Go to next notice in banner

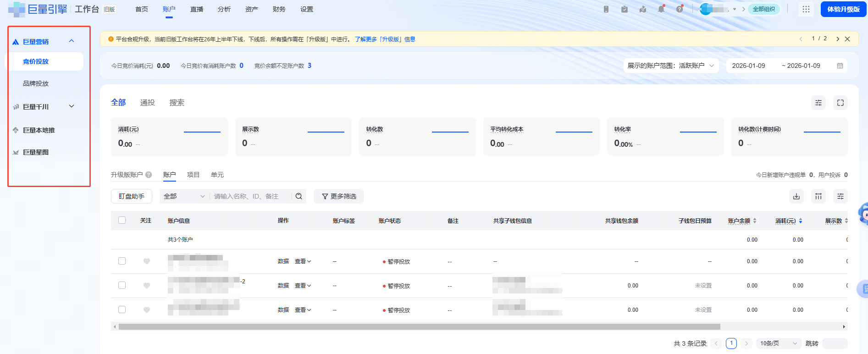(838, 39)
